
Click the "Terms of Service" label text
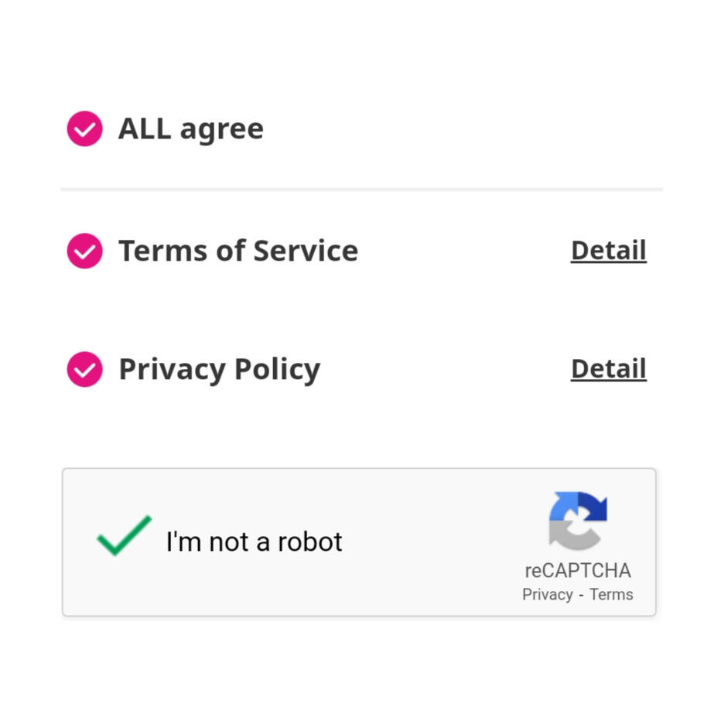pos(238,251)
